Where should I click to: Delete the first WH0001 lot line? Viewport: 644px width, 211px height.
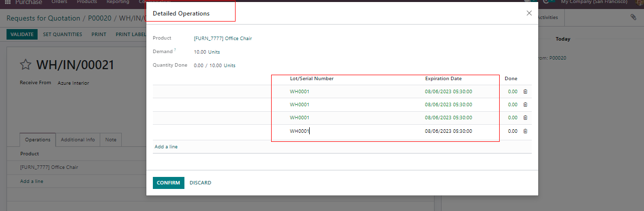coord(525,92)
